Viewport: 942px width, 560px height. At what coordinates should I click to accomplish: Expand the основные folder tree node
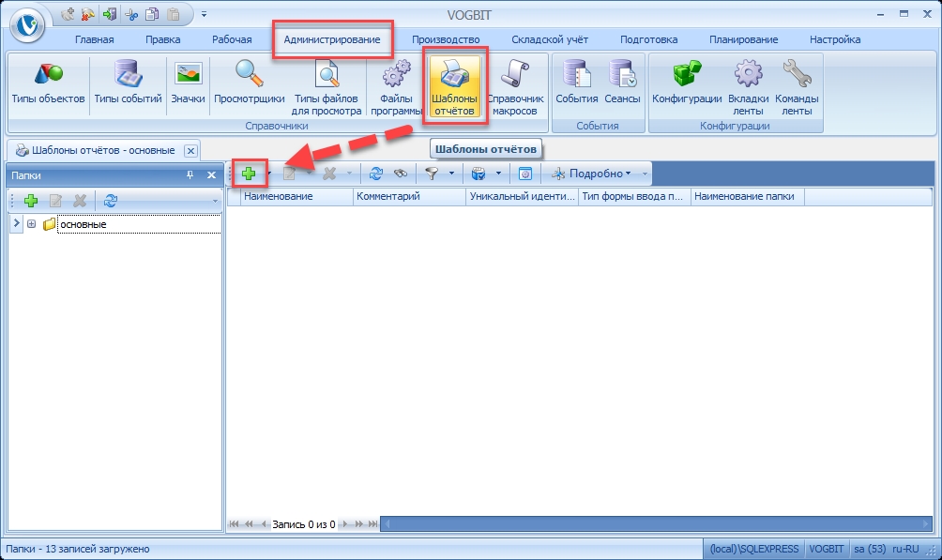tap(31, 224)
